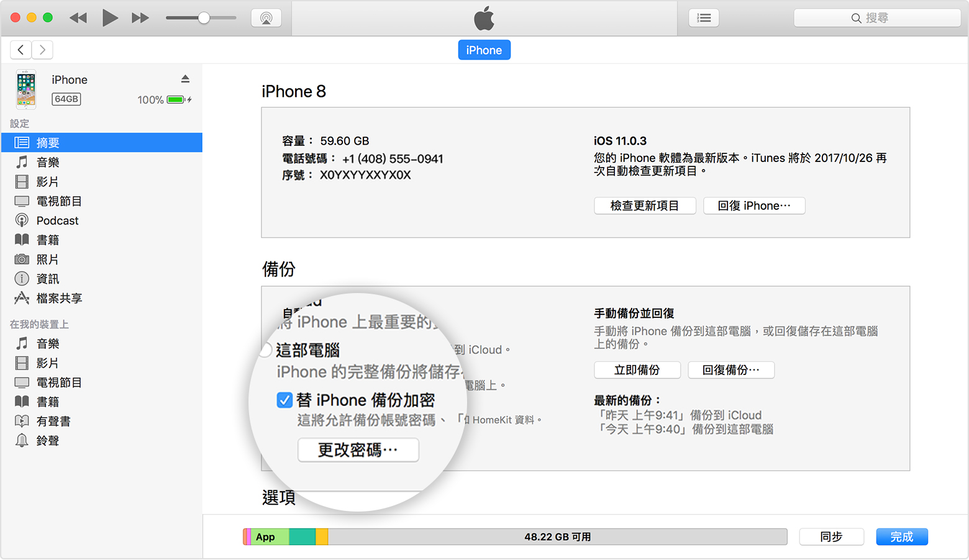This screenshot has height=560, width=969.
Task: Open the list view icon near search
Action: pos(703,18)
